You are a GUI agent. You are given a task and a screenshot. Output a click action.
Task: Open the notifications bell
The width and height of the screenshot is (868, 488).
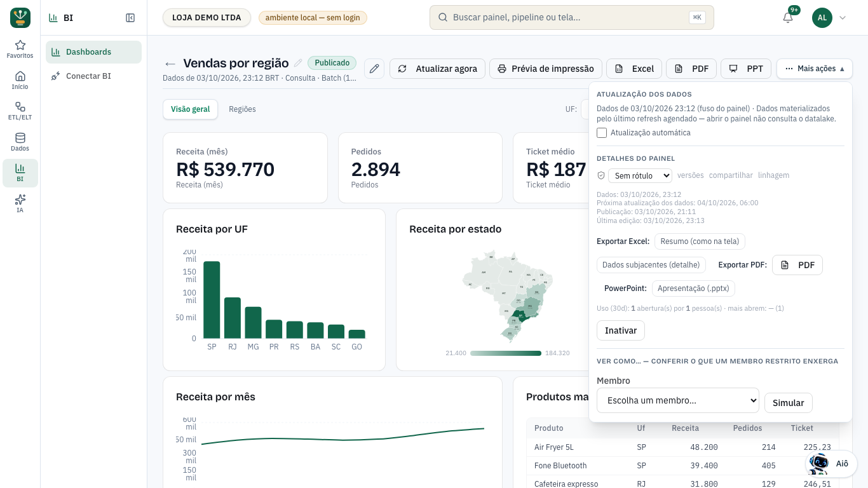pyautogui.click(x=788, y=18)
